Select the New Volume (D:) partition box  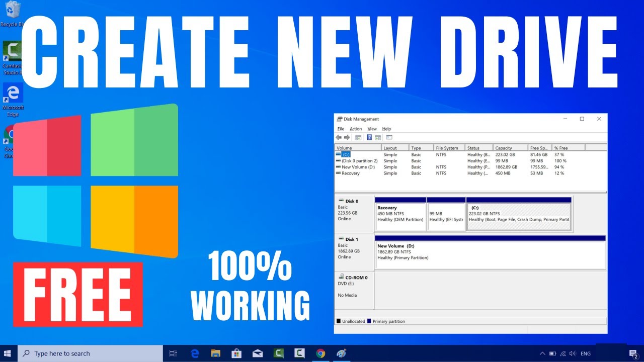[490, 253]
